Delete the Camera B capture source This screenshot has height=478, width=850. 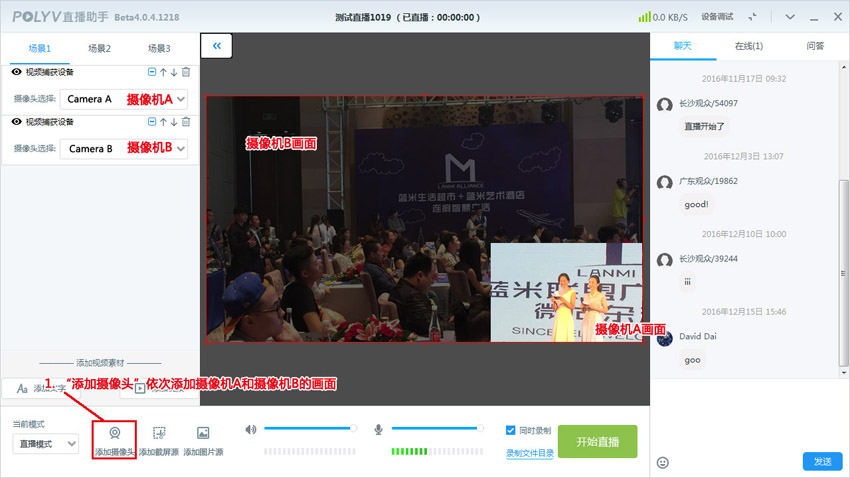[x=186, y=122]
